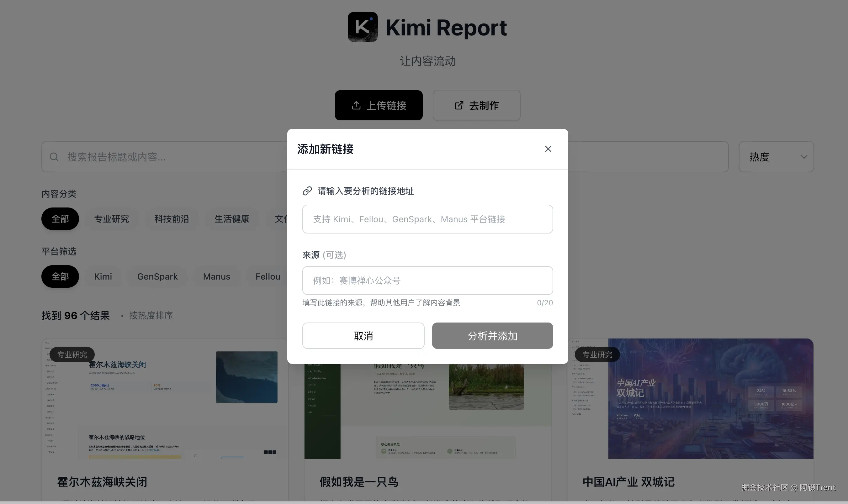Click the search magnifier icon

coord(54,157)
